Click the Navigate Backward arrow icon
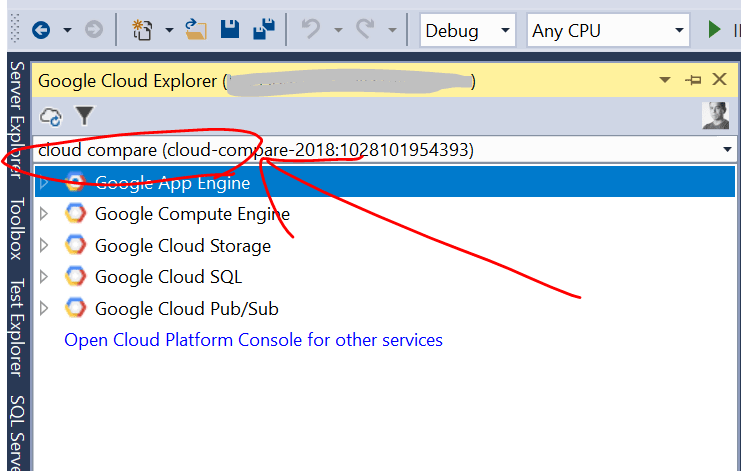Screen dimensions: 741x471 [x=41, y=30]
